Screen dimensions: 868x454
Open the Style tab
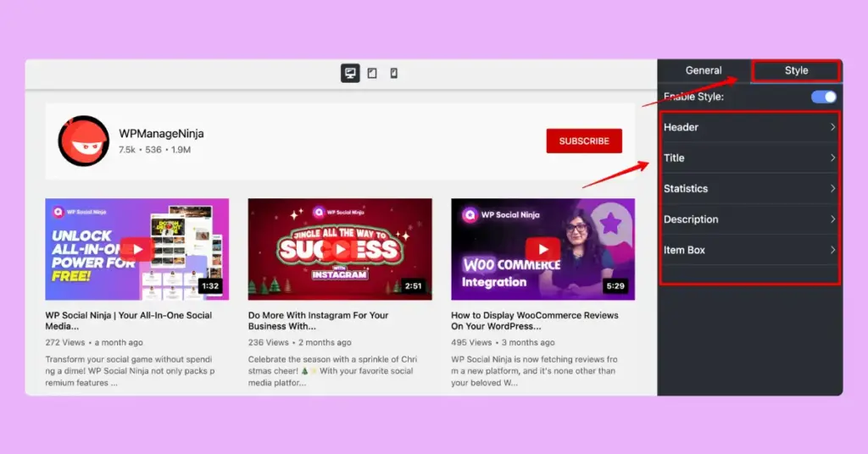pos(796,71)
